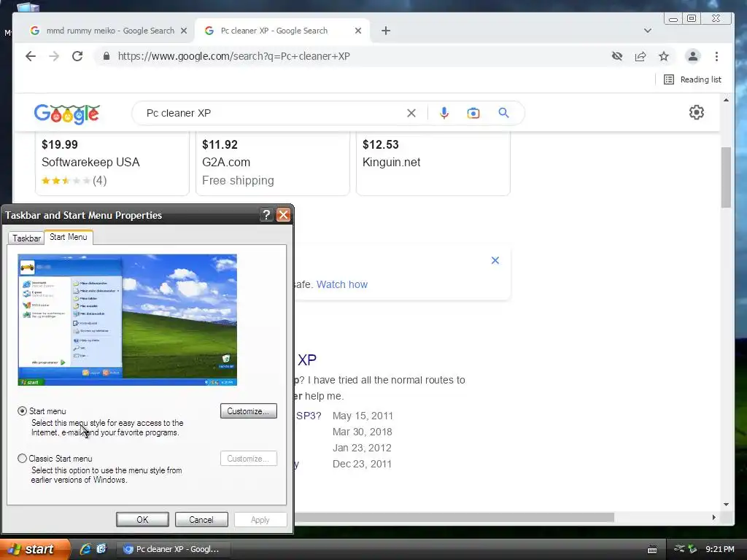This screenshot has width=747, height=560.
Task: Open the Windows Start button
Action: coord(34,549)
